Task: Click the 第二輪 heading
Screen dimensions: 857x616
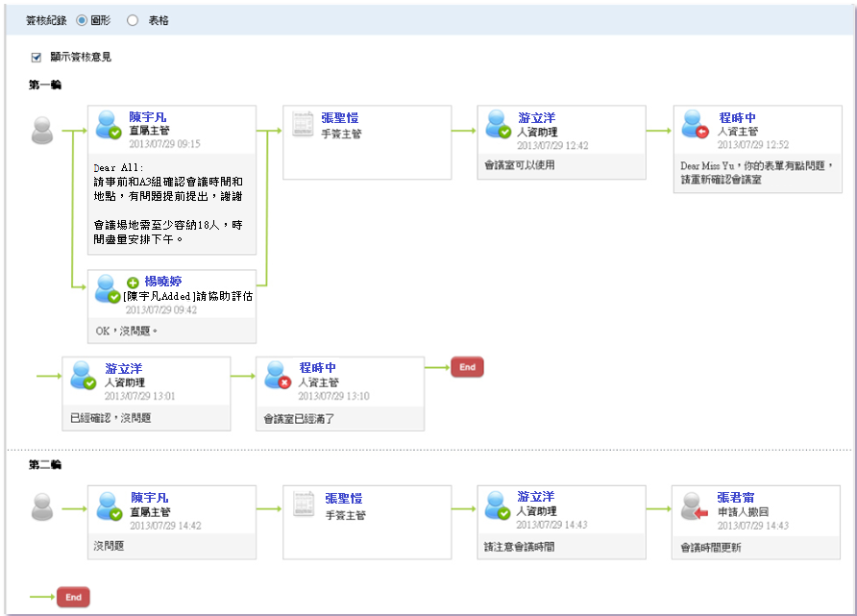Action: (45, 464)
